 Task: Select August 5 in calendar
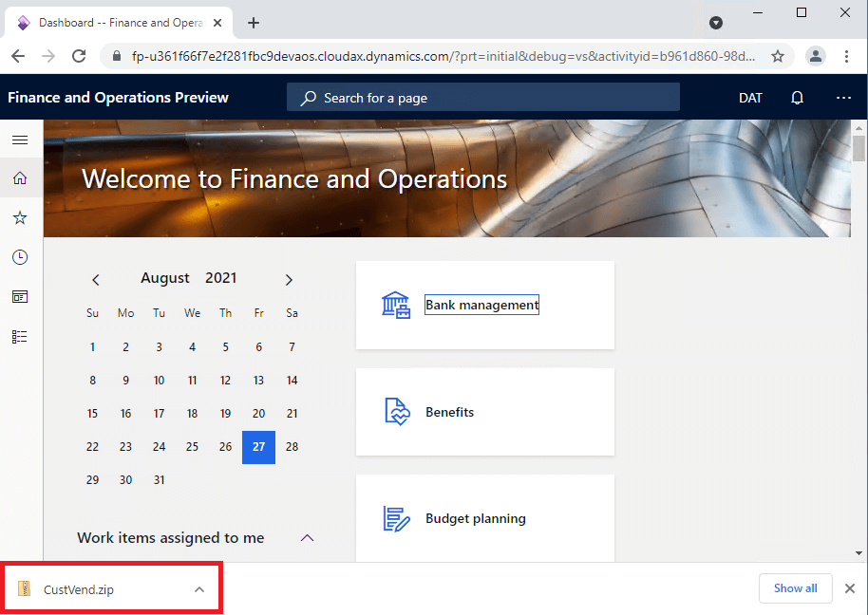pos(225,347)
